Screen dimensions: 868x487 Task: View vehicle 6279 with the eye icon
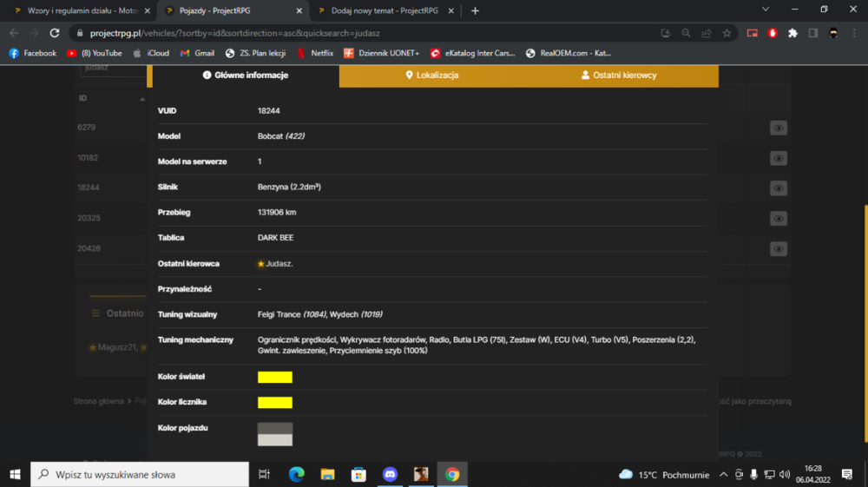click(x=779, y=128)
